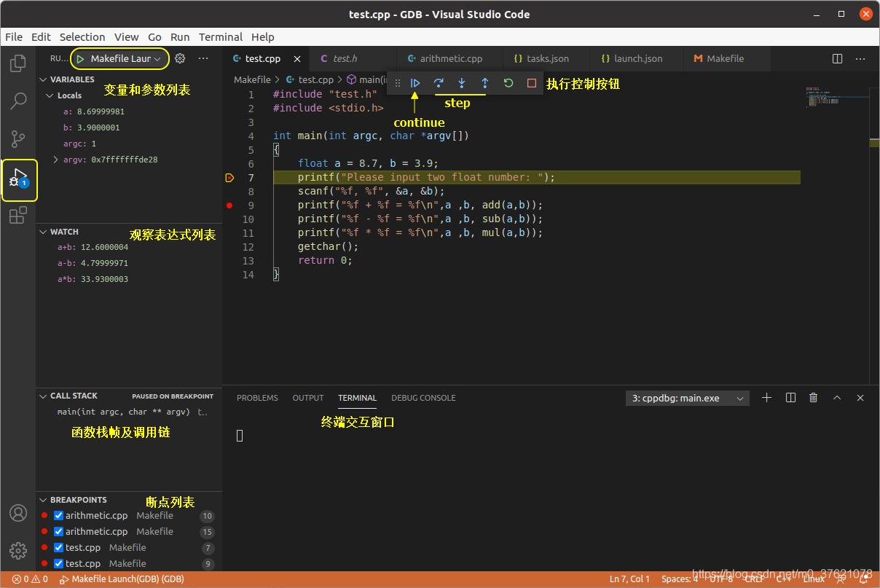880x588 pixels.
Task: Open the terminal selector cppdbg: main.exe
Action: coord(688,398)
